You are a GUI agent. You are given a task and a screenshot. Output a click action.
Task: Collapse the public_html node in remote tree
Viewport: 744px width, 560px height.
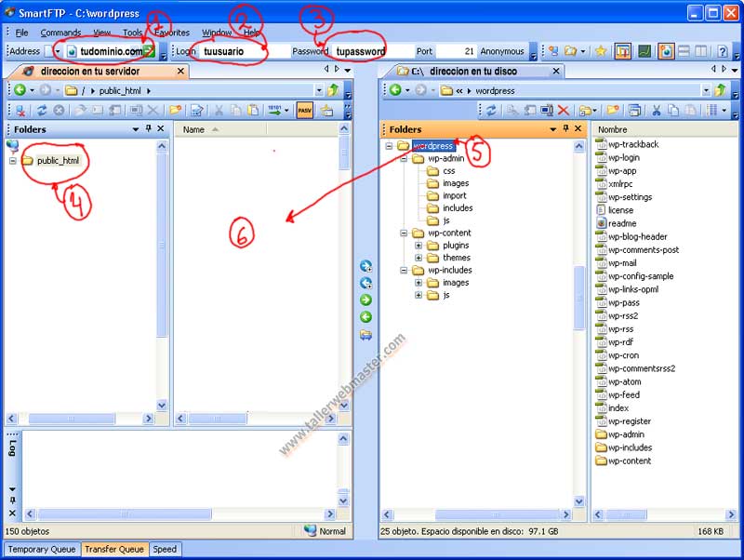(13, 161)
